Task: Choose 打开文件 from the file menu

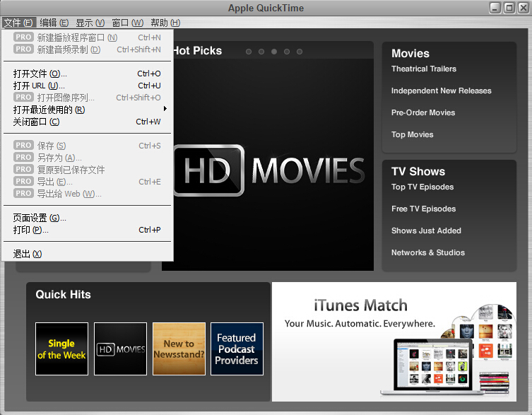Action: point(40,74)
